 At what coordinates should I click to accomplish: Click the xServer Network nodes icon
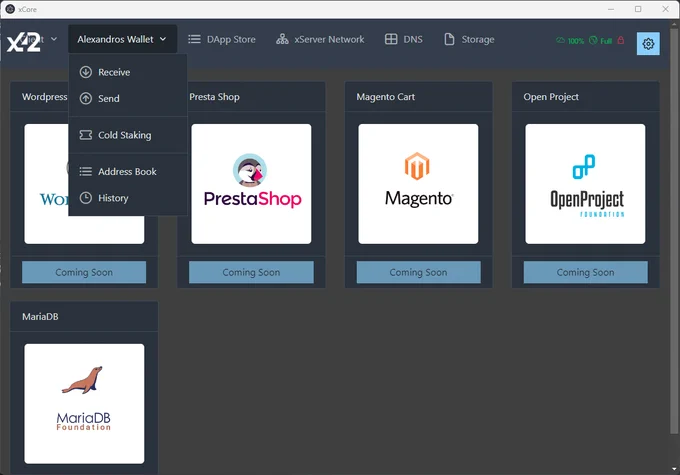[x=282, y=39]
